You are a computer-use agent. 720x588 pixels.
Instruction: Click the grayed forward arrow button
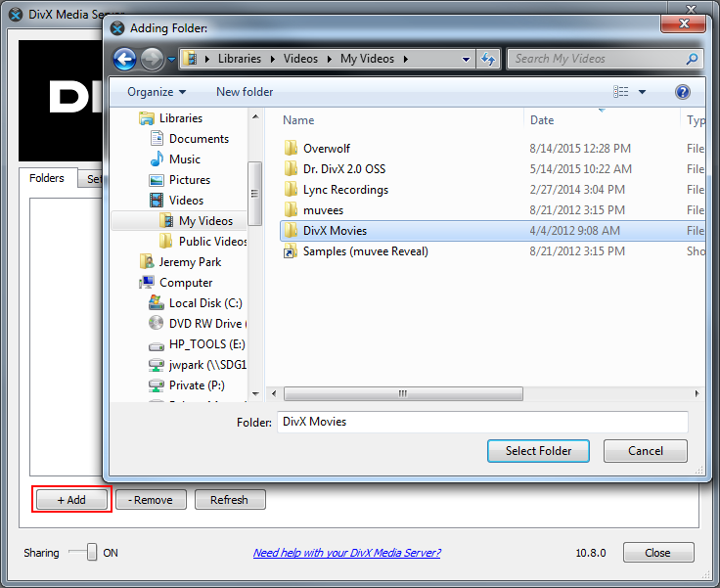[x=152, y=60]
